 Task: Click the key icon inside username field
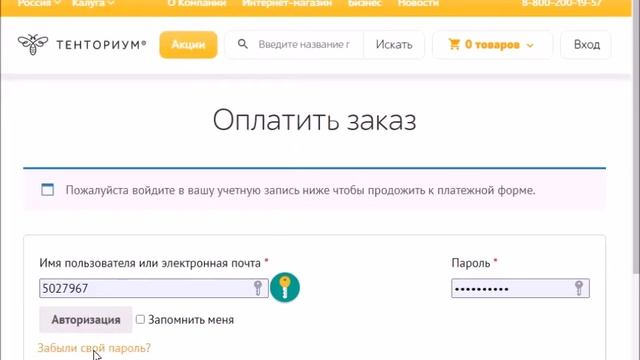click(258, 288)
